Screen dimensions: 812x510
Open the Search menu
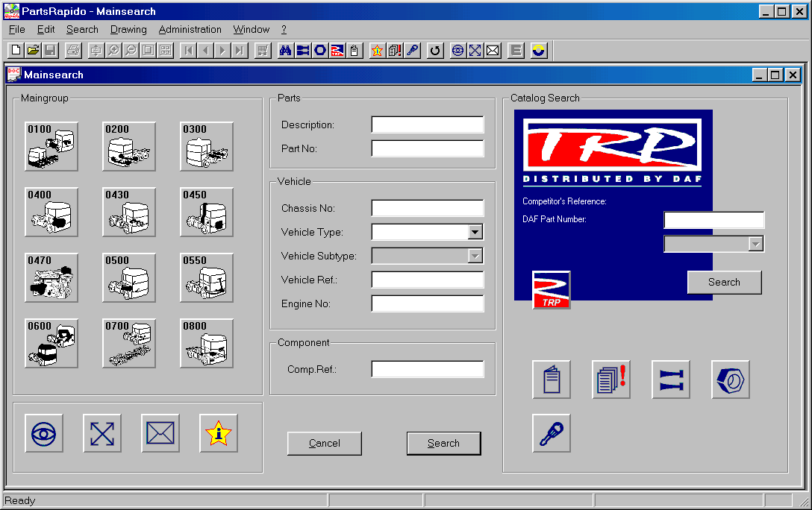pyautogui.click(x=82, y=30)
